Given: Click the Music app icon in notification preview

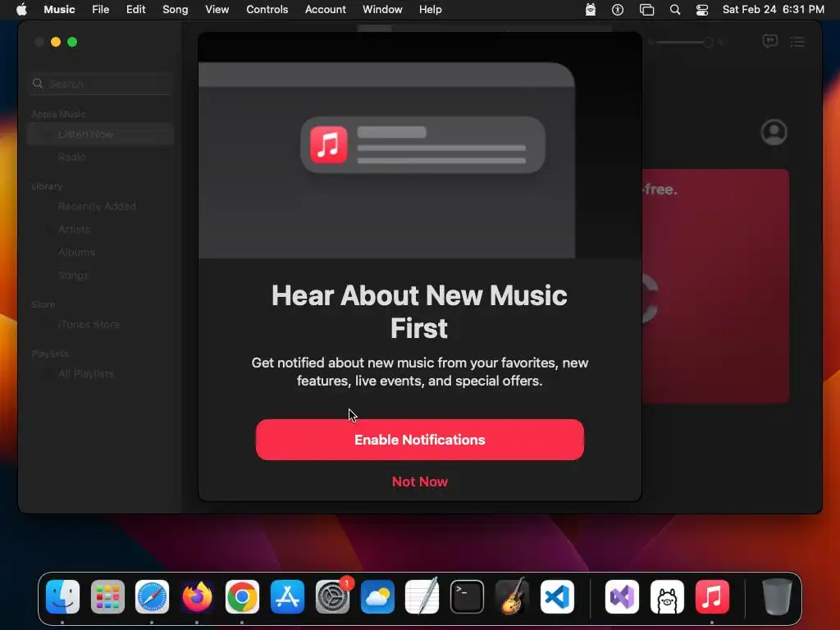Looking at the screenshot, I should click(328, 144).
